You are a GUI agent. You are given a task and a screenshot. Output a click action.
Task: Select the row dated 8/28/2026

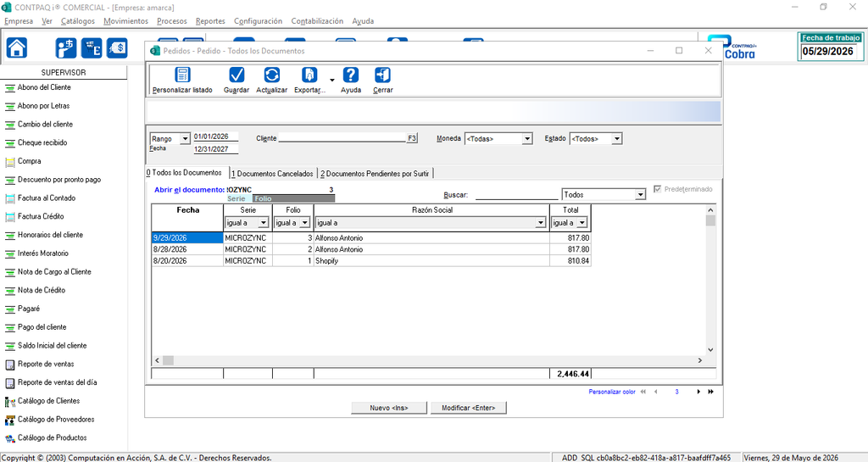pos(371,249)
